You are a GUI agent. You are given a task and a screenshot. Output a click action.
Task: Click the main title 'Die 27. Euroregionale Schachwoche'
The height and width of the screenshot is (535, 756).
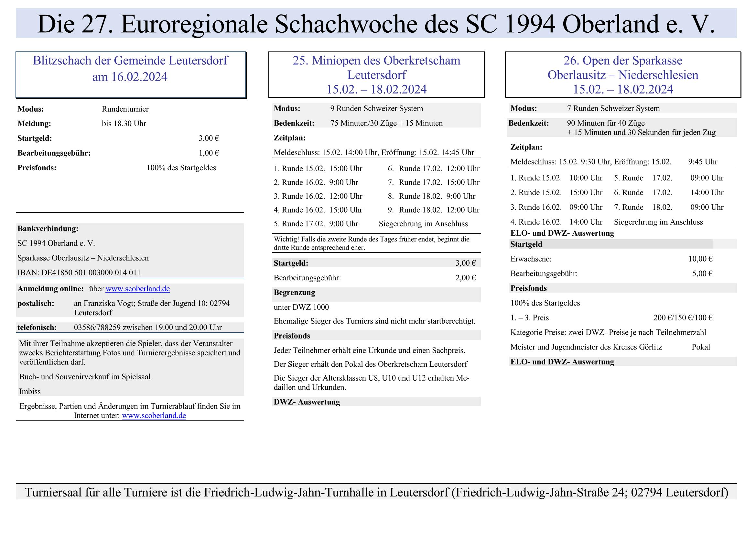pyautogui.click(x=376, y=24)
